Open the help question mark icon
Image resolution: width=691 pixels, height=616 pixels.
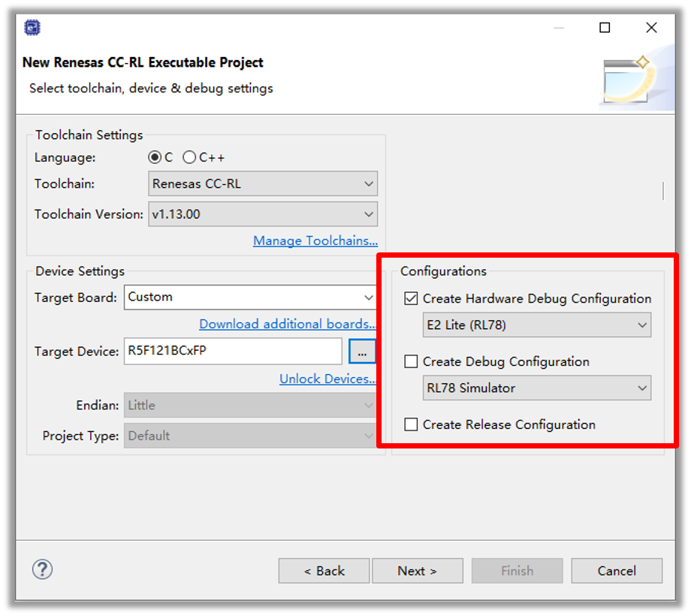[x=42, y=569]
